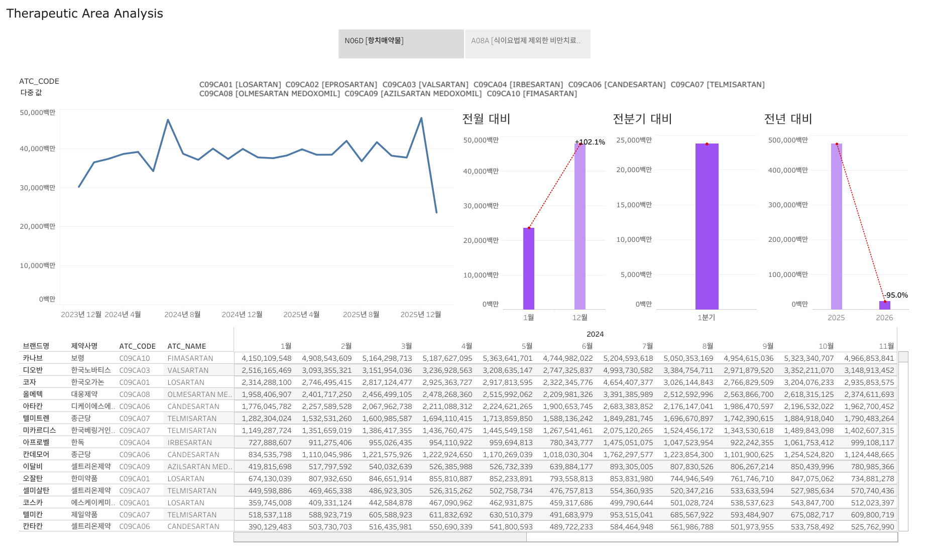928x560 pixels.
Task: Click the +102.1% change label
Action: [x=590, y=142]
